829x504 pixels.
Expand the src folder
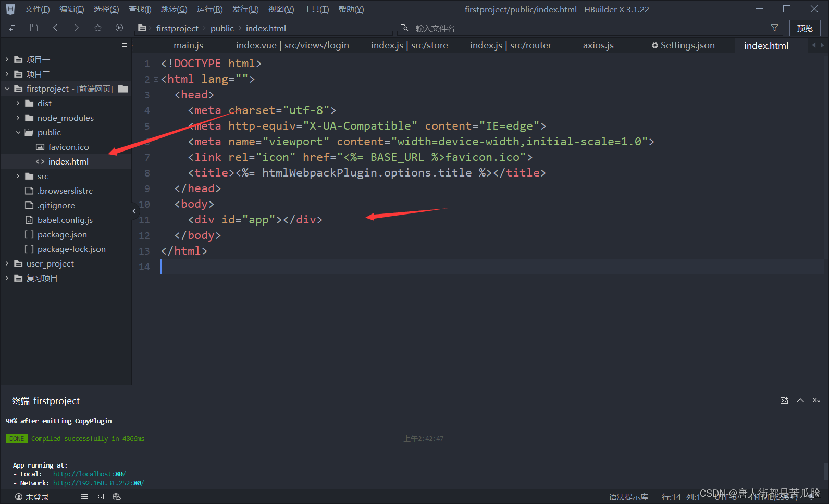point(18,176)
